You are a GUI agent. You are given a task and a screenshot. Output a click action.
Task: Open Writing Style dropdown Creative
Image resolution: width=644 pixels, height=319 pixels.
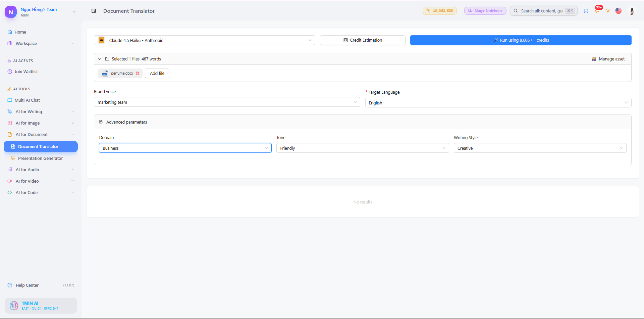[540, 148]
